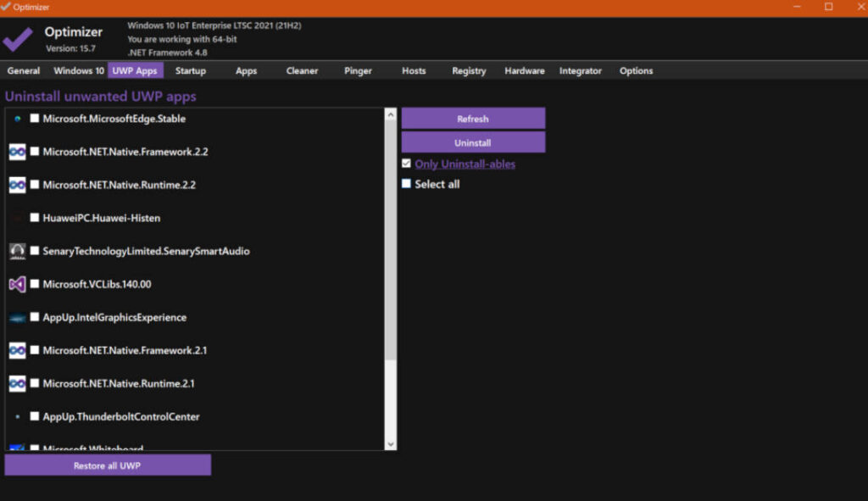
Task: Uncheck the Only Uninstall-ables checkbox
Action: [x=406, y=164]
